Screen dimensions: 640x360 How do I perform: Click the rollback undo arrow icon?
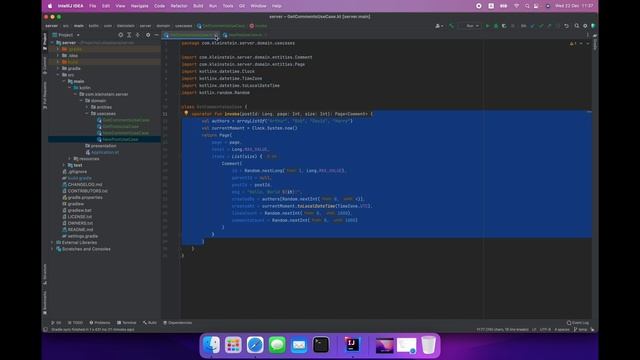pyautogui.click(x=567, y=26)
